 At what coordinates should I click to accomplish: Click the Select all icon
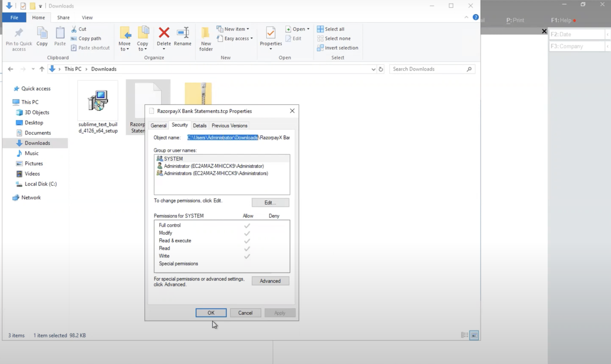(x=320, y=29)
